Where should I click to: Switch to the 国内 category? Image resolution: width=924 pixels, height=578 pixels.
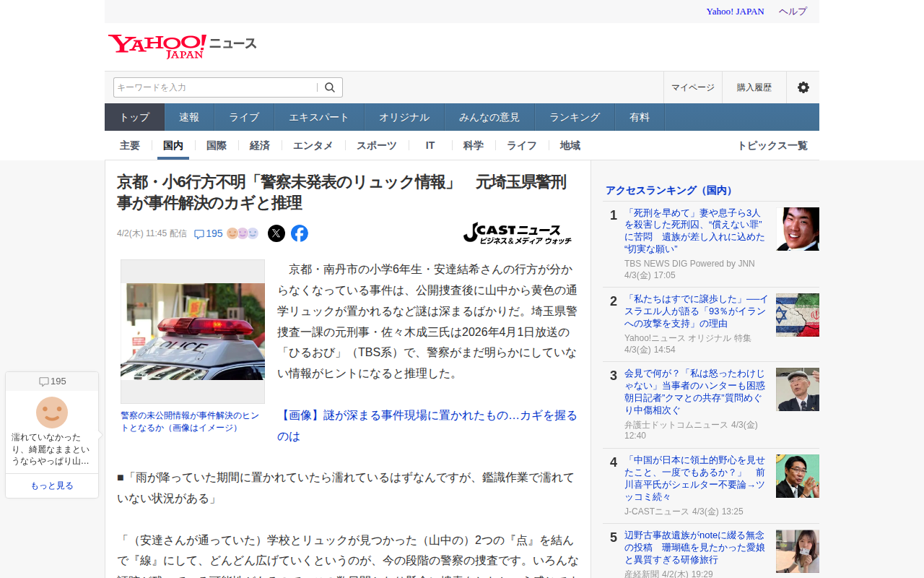click(x=173, y=145)
